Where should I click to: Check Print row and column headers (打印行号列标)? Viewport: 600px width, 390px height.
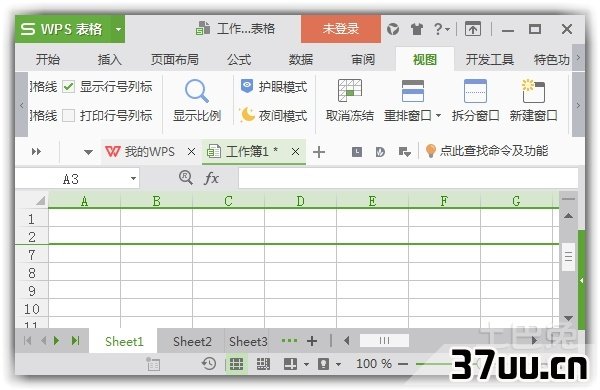tap(68, 115)
